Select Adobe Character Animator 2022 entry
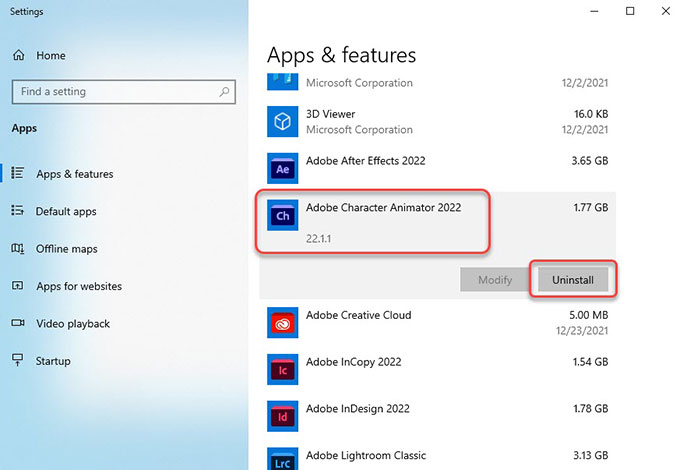680x470 pixels. click(383, 208)
